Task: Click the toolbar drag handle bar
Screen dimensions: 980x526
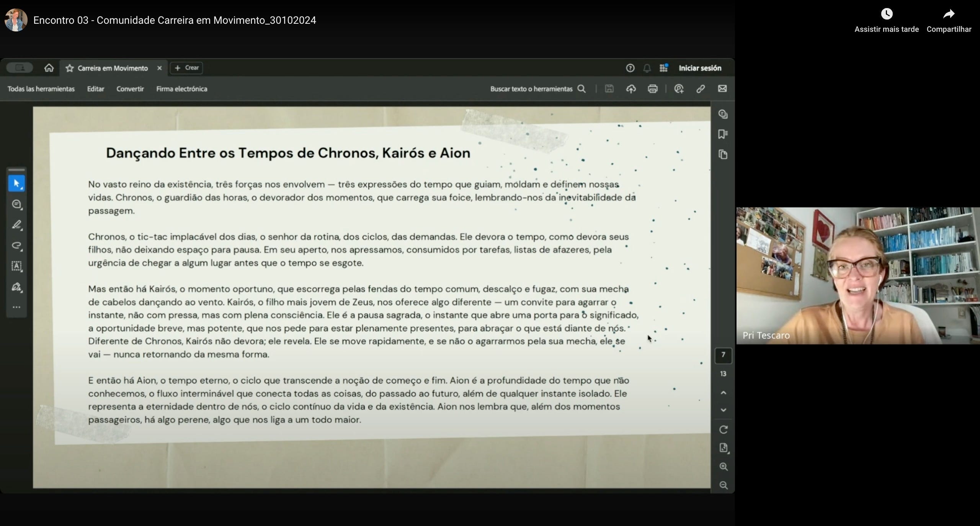Action: click(x=16, y=170)
